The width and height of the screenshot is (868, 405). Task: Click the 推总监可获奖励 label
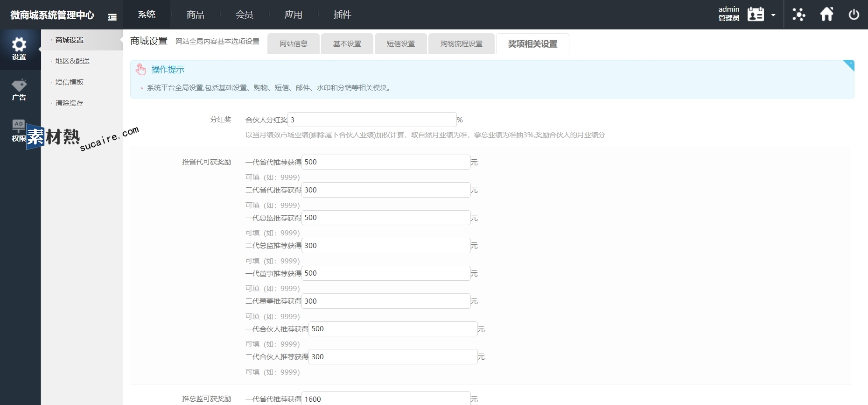click(x=207, y=399)
